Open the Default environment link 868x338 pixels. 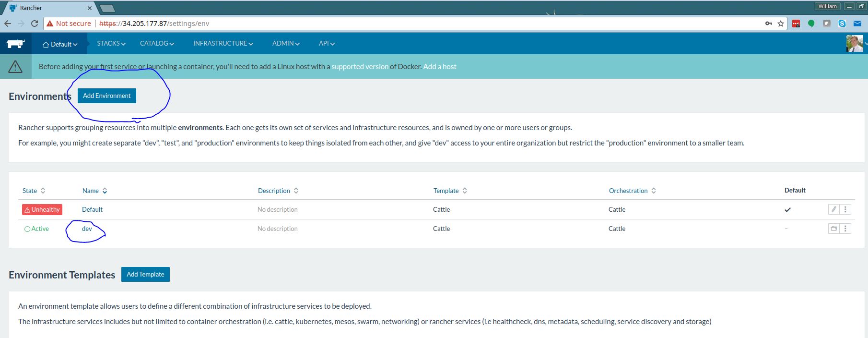tap(92, 209)
